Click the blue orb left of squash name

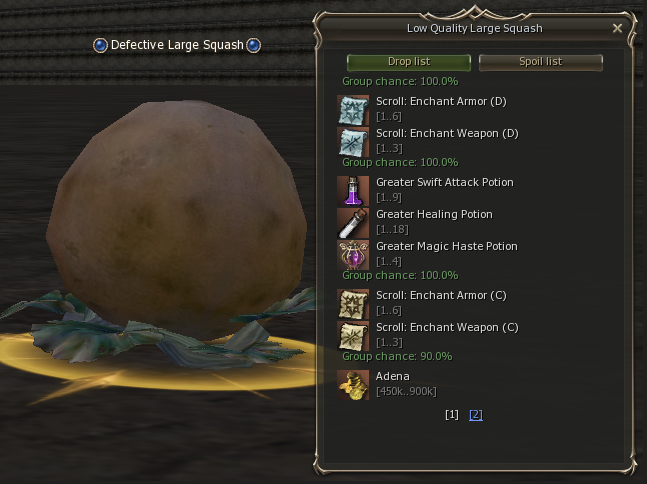(x=100, y=45)
